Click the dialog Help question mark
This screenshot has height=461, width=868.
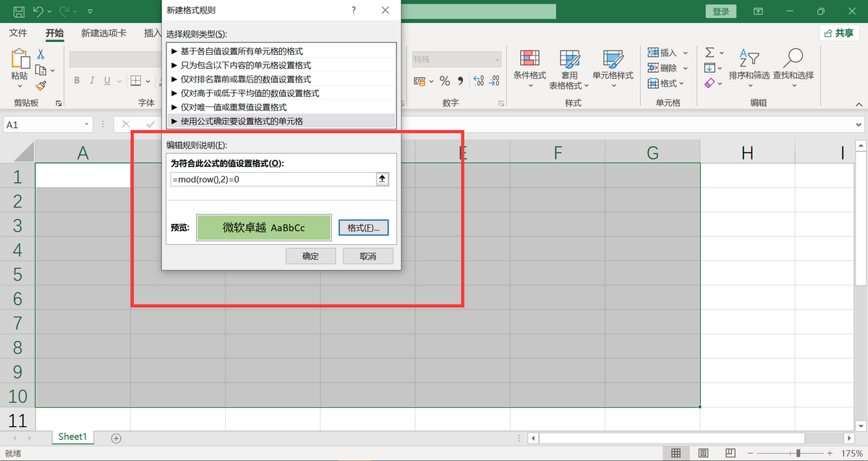tap(354, 10)
